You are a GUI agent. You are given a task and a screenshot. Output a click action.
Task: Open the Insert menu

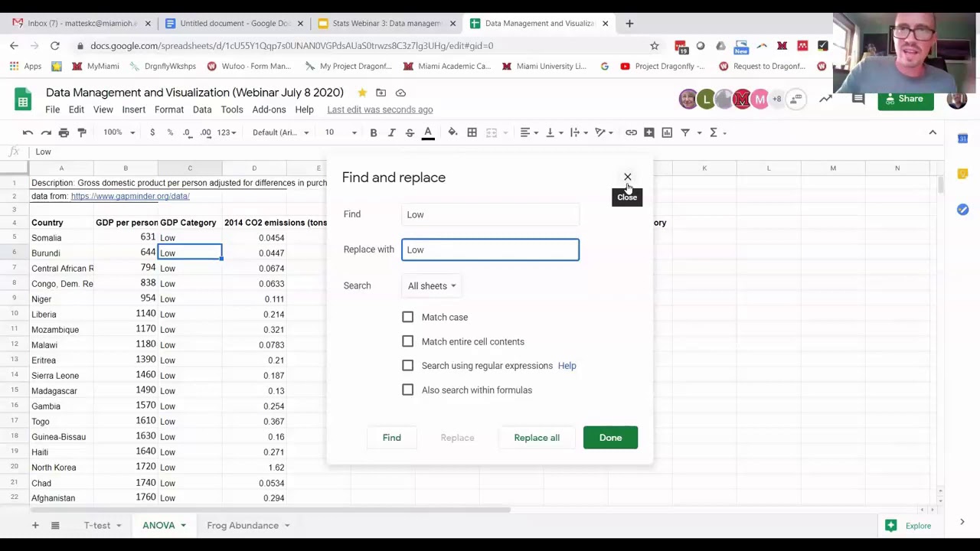(x=133, y=109)
